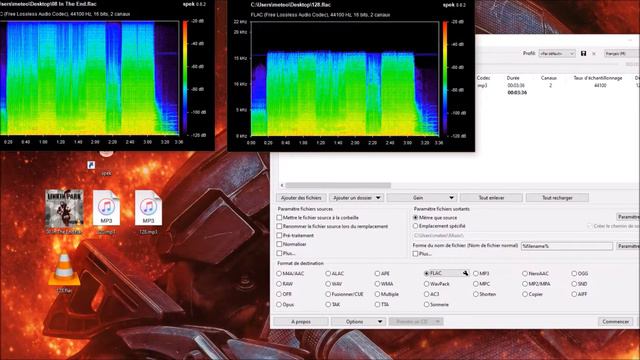
Task: Select SND destination format
Action: click(x=574, y=284)
